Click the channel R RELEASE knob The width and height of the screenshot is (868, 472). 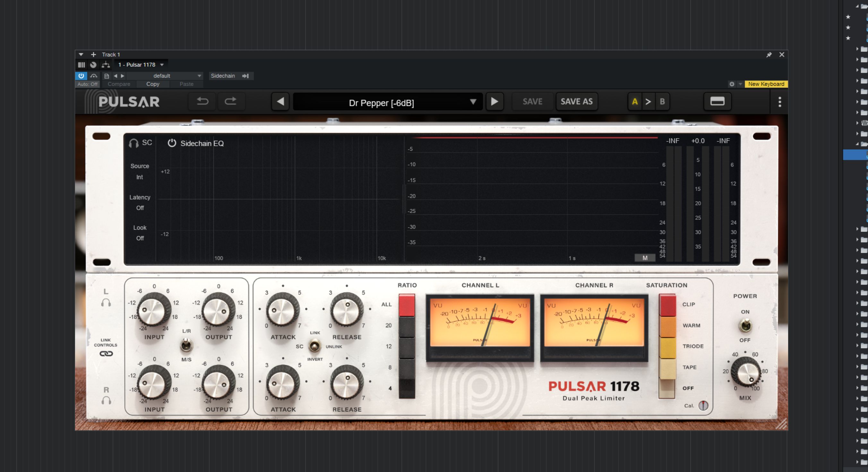[x=347, y=382]
